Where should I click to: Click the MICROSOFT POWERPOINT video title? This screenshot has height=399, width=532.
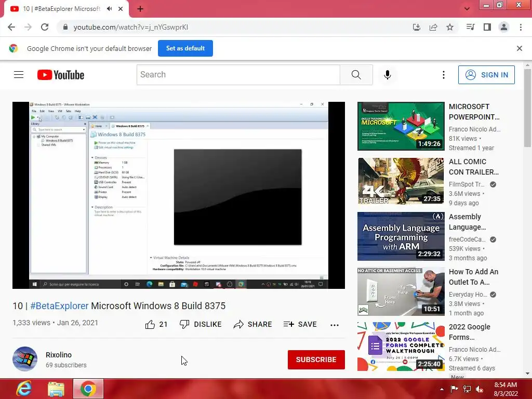pos(474,112)
